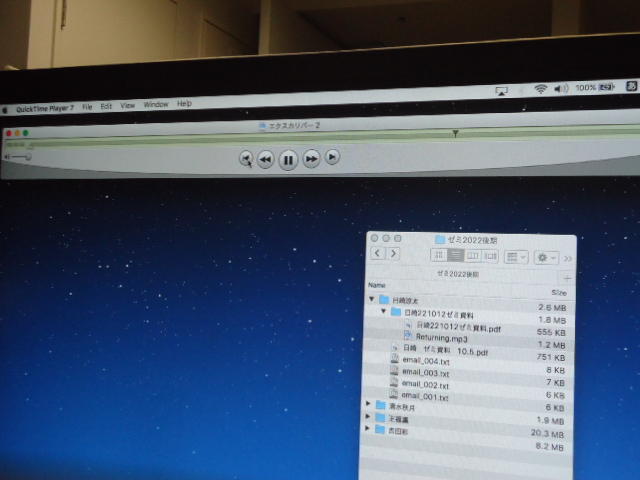This screenshot has height=480, width=640.
Task: Open the Finder arrange-by dropdown
Action: (x=516, y=257)
